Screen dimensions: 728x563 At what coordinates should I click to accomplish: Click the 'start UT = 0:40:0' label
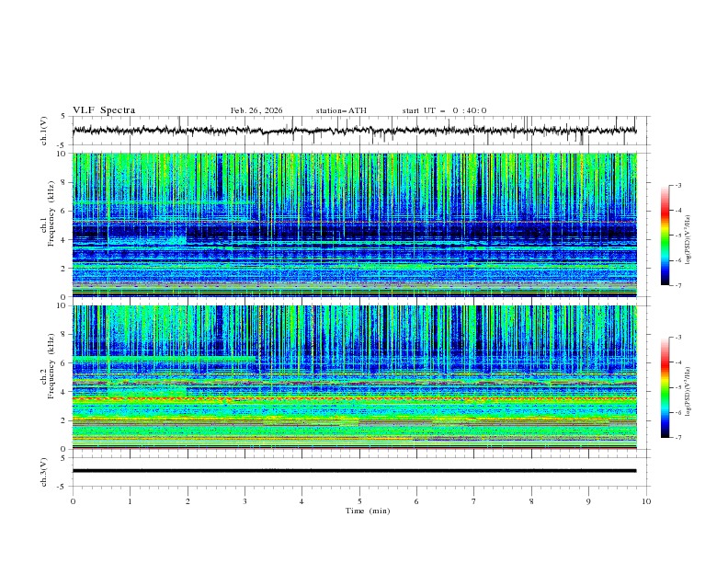pos(444,110)
